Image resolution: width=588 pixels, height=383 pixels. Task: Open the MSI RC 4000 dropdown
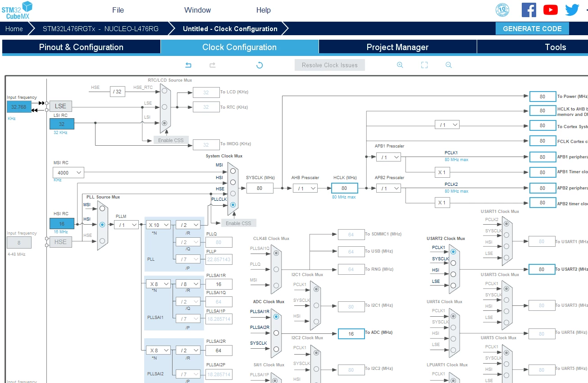coord(68,172)
